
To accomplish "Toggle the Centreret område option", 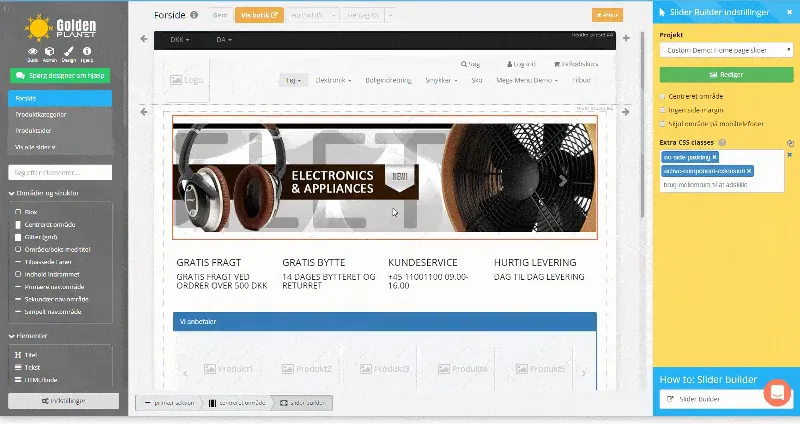I will [x=663, y=96].
